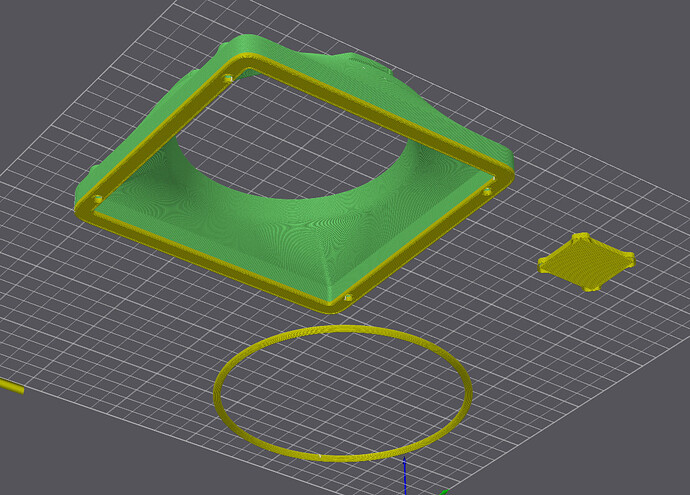Viewport: 690px width, 495px height.
Task: Select the green mounting tab on the duct's top edge
Action: (x=370, y=64)
